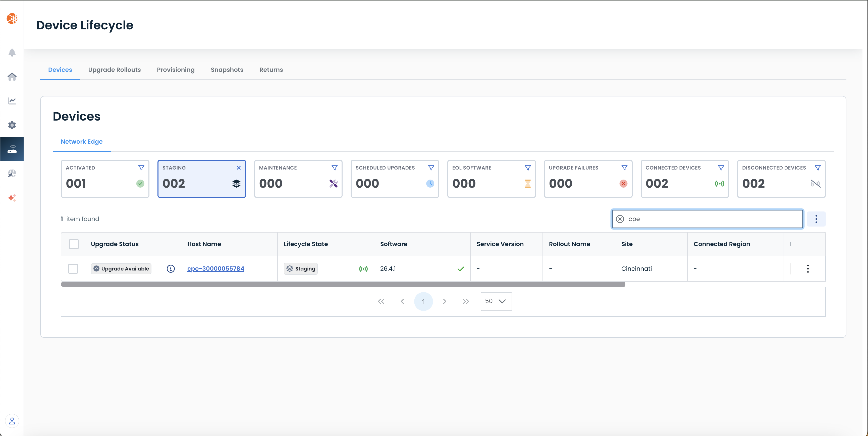The width and height of the screenshot is (868, 436).
Task: Click the Lifecycle State column header
Action: point(306,244)
